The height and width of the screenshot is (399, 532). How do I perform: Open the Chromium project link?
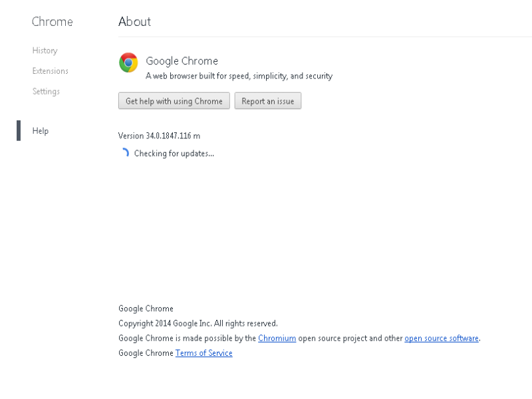(277, 338)
